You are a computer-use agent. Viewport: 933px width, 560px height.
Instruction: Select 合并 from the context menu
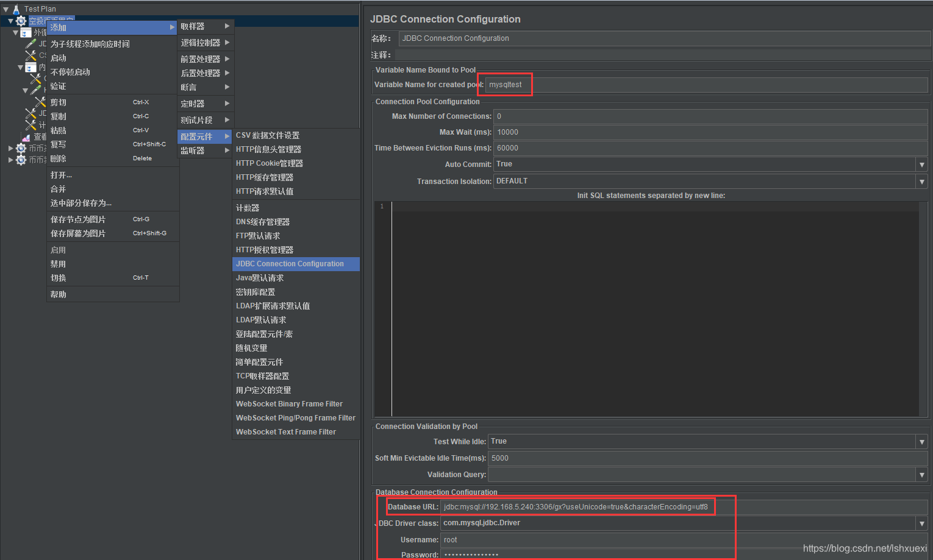point(112,189)
